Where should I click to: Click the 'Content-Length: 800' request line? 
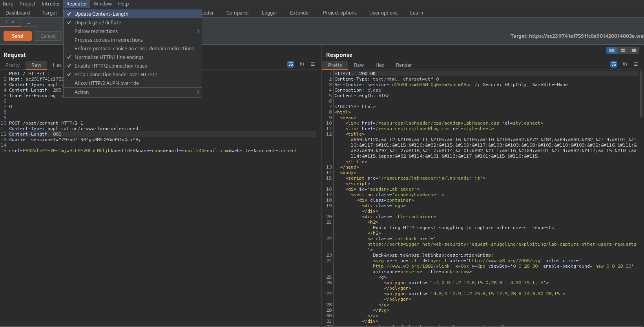click(x=162, y=134)
